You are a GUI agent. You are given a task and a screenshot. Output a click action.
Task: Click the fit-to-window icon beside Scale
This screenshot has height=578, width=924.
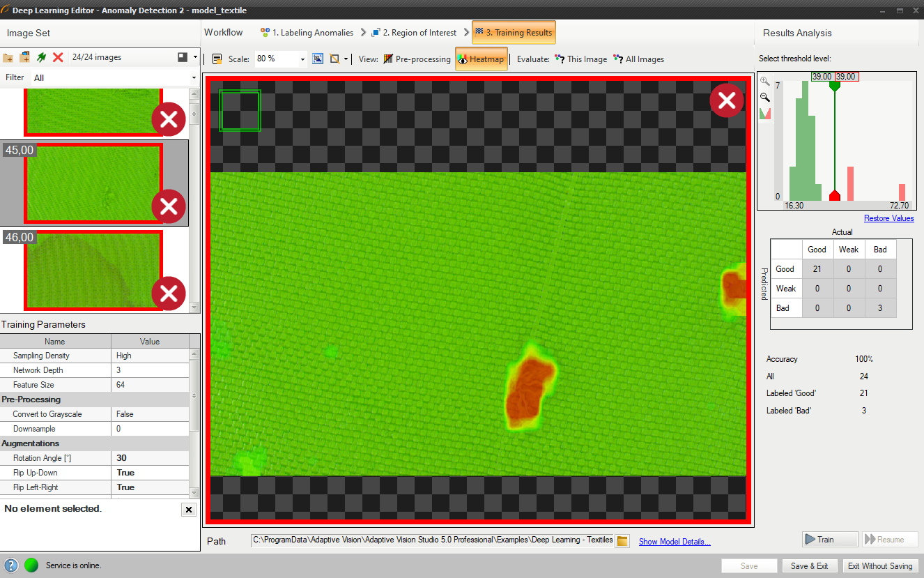tap(318, 59)
